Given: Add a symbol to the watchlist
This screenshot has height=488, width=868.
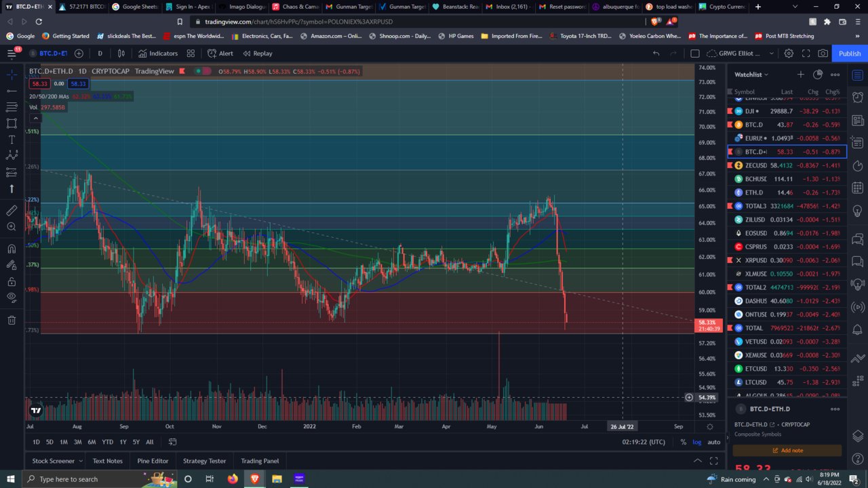Looking at the screenshot, I should tap(801, 75).
